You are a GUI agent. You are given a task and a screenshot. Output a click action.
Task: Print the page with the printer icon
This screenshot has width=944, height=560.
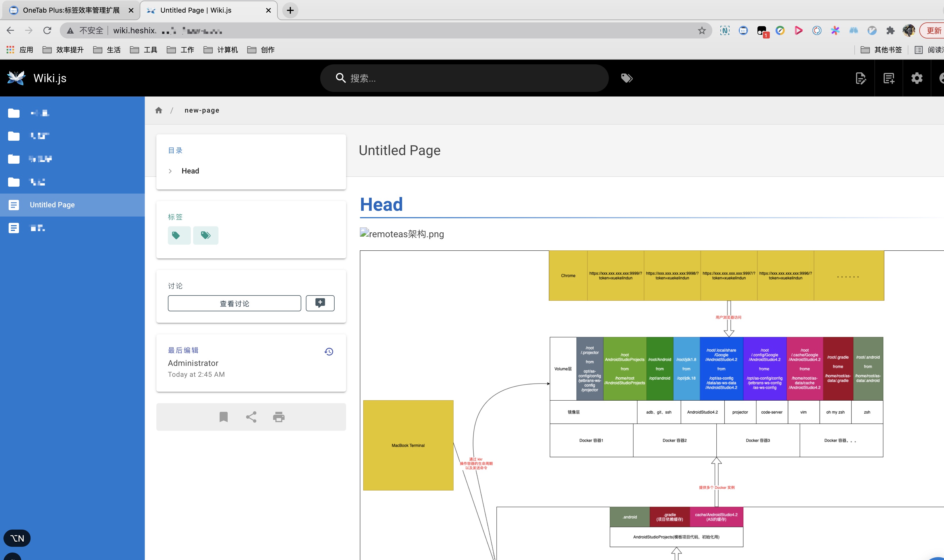pyautogui.click(x=279, y=417)
